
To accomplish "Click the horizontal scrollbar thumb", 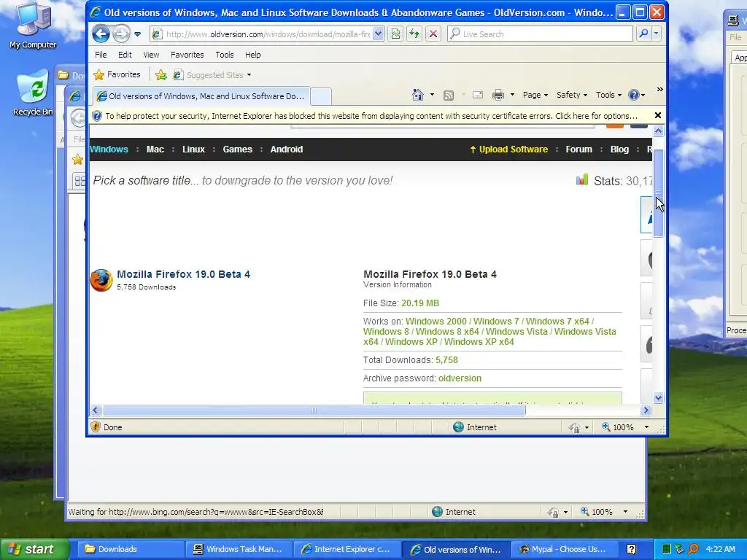I will pyautogui.click(x=314, y=410).
